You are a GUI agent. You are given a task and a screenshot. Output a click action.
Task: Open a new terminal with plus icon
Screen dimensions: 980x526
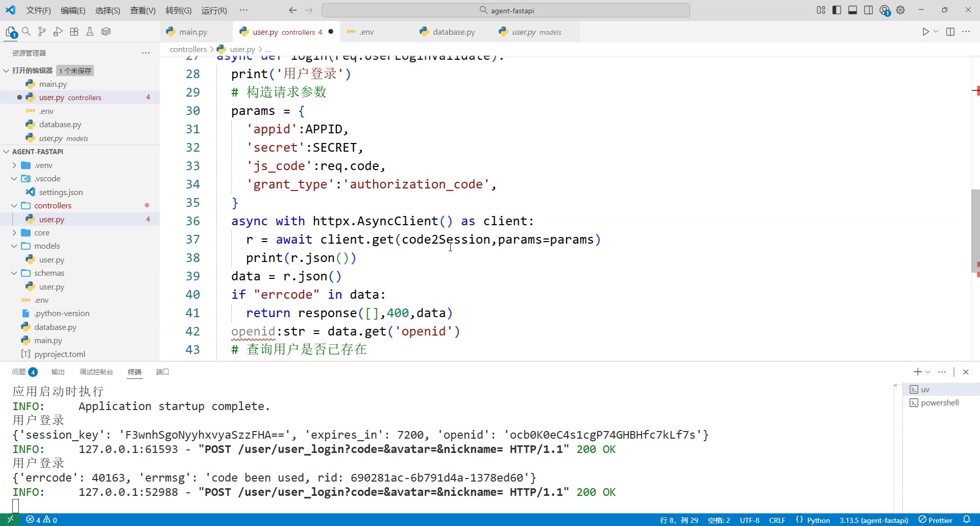coord(917,372)
